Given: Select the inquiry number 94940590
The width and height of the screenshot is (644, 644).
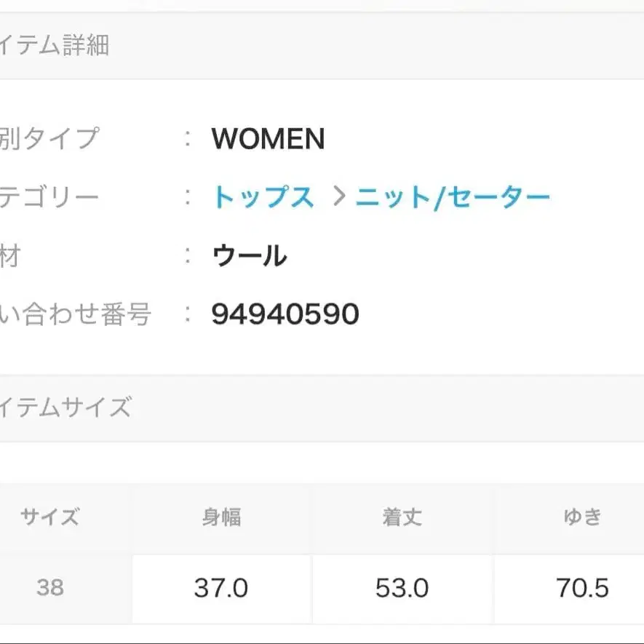Looking at the screenshot, I should (x=283, y=314).
